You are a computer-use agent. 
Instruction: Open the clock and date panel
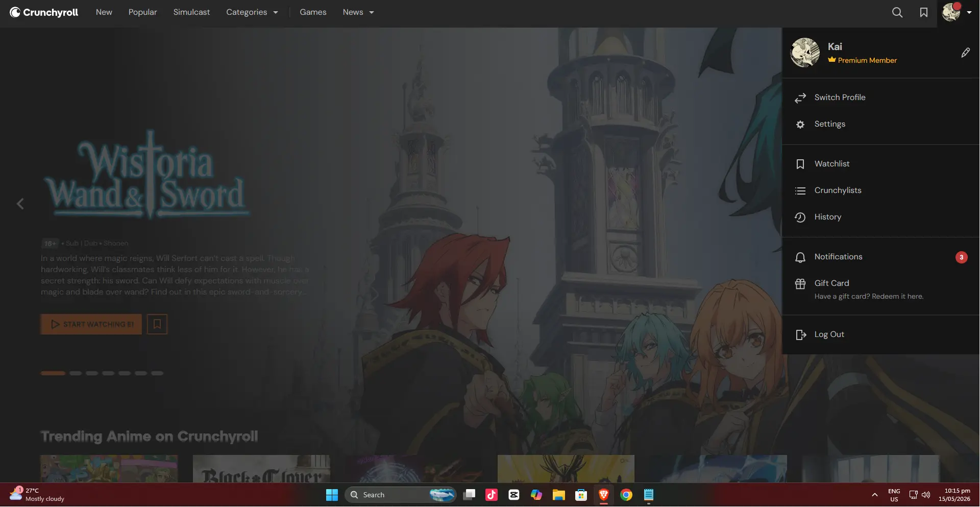[954, 495]
